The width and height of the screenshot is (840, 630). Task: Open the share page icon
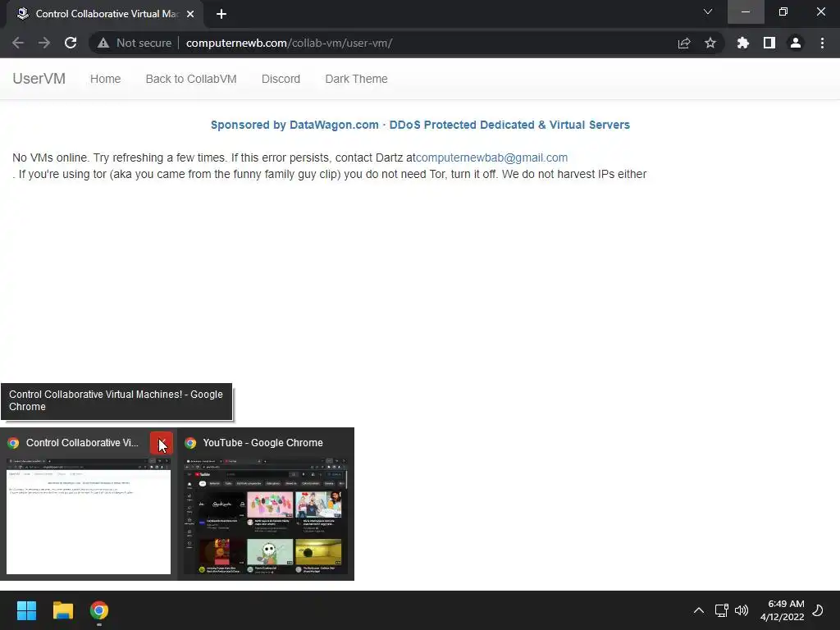[x=684, y=43]
